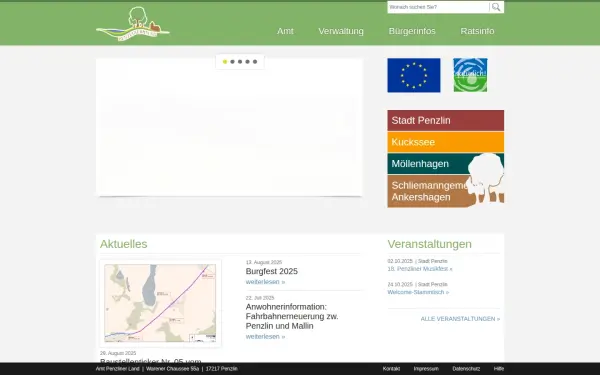Screen dimensions: 600x375
Task: Focus the 'Wonach suchen Sie?' search field
Action: 438,7
